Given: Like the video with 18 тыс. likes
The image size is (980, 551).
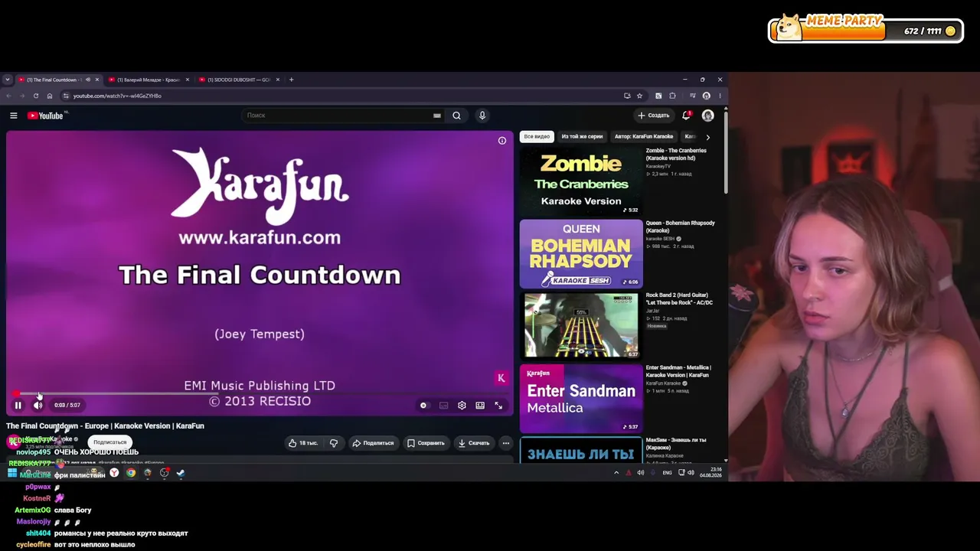Looking at the screenshot, I should 303,443.
